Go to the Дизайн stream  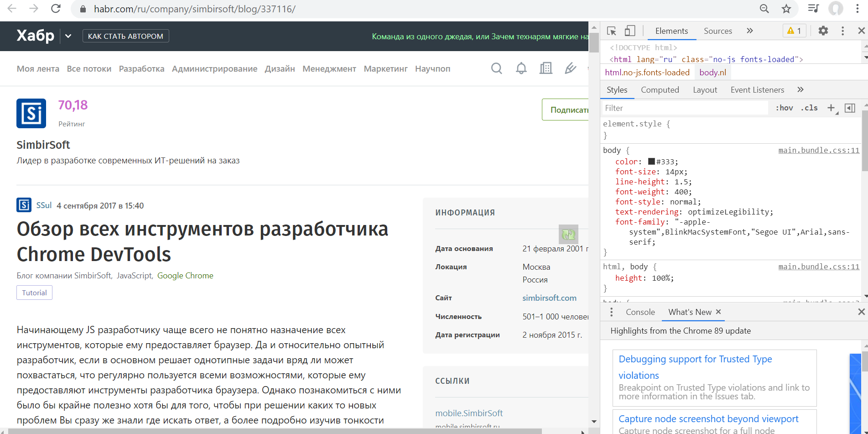[280, 69]
